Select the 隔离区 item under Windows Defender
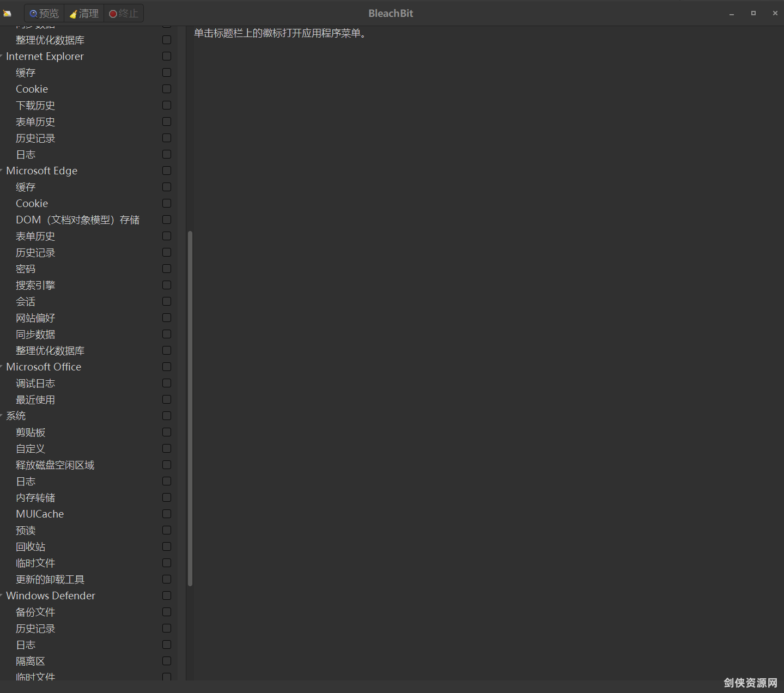This screenshot has height=693, width=784. pos(31,661)
